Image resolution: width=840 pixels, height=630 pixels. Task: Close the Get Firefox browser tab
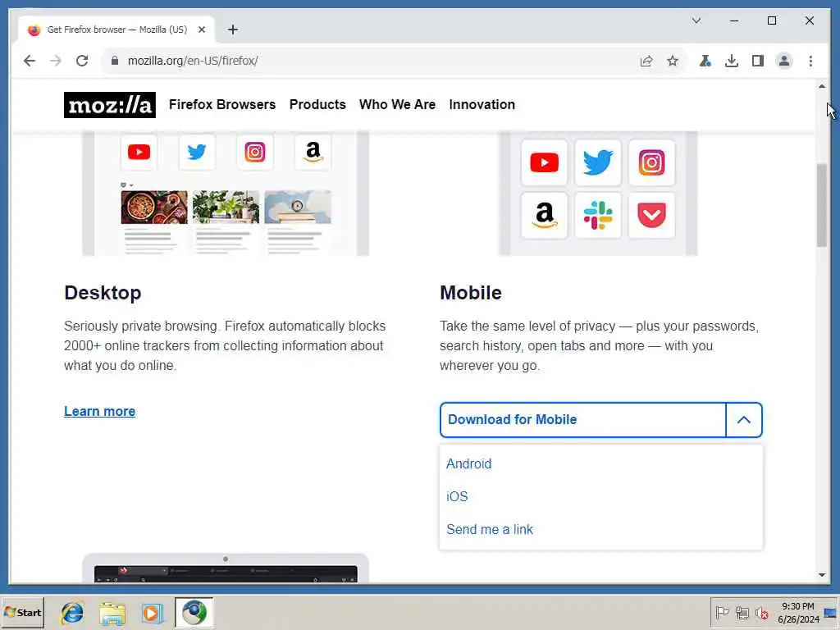(202, 30)
